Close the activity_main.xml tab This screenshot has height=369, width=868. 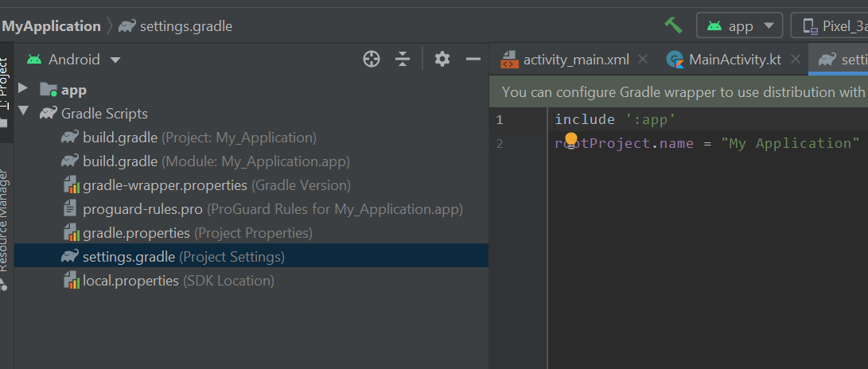[643, 60]
